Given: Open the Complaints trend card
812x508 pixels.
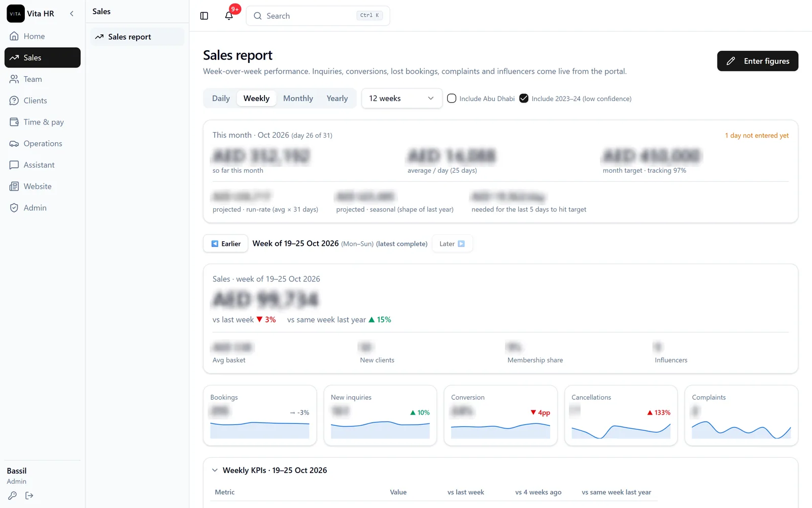Looking at the screenshot, I should tap(741, 416).
